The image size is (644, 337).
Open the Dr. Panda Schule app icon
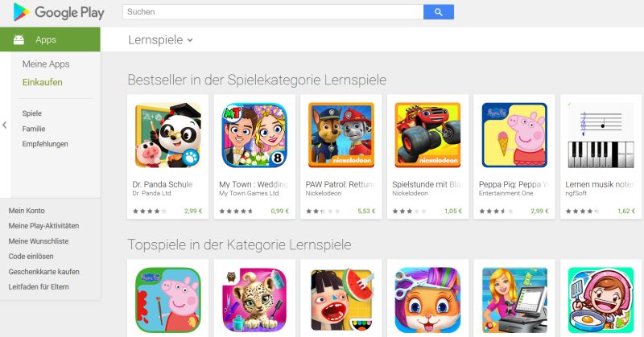168,135
